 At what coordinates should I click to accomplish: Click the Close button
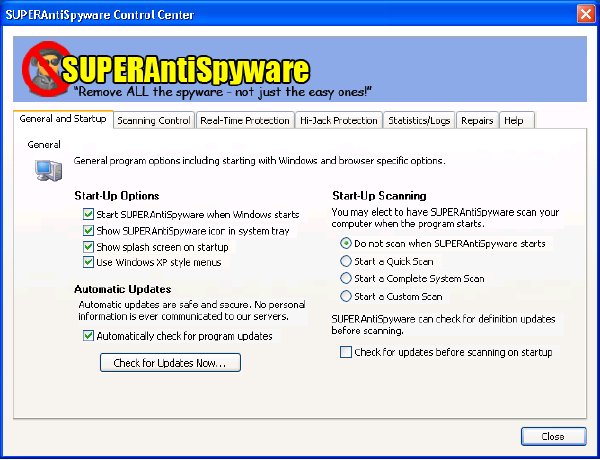(x=553, y=436)
